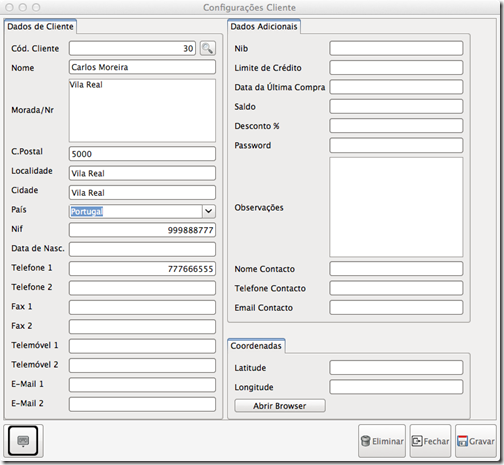Expand the País dropdown arrow
This screenshot has height=465, width=504.
pyautogui.click(x=209, y=211)
